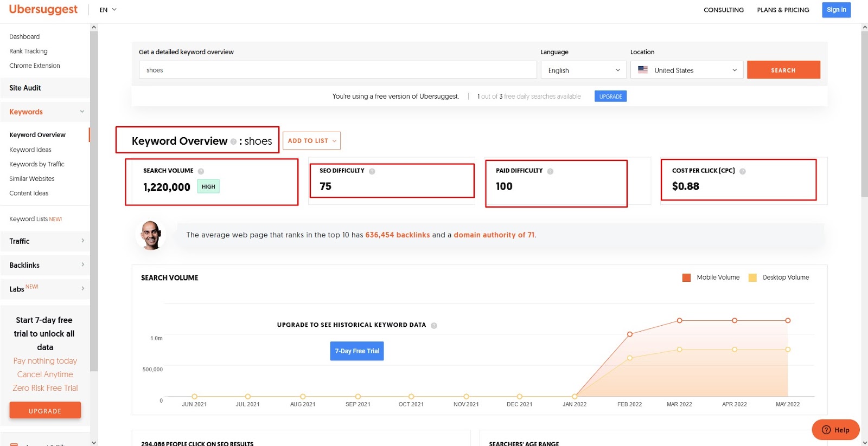The width and height of the screenshot is (868, 446).
Task: Open Keyword Lists NEW! item
Action: coord(36,219)
